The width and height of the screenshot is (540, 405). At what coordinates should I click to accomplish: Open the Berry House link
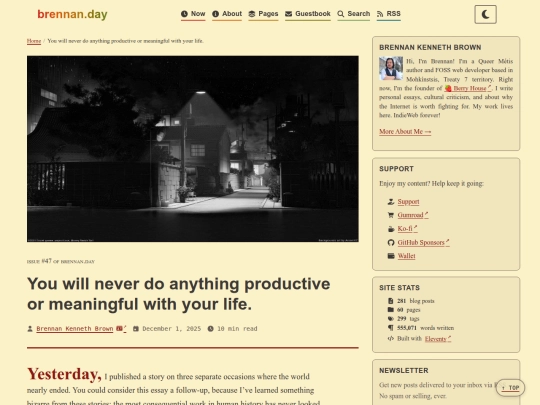(x=468, y=88)
